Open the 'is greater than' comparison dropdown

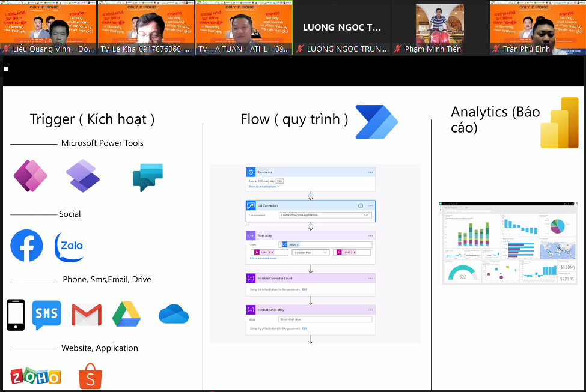311,252
